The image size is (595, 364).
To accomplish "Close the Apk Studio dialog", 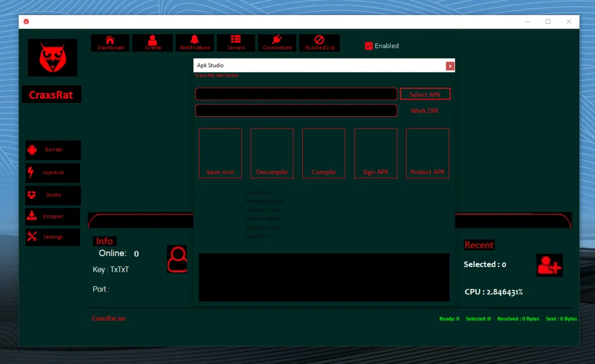I will point(450,66).
